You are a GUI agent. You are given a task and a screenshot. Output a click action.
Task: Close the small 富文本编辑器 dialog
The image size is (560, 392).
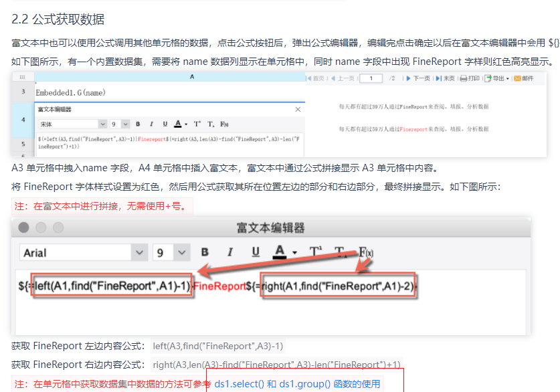298,110
